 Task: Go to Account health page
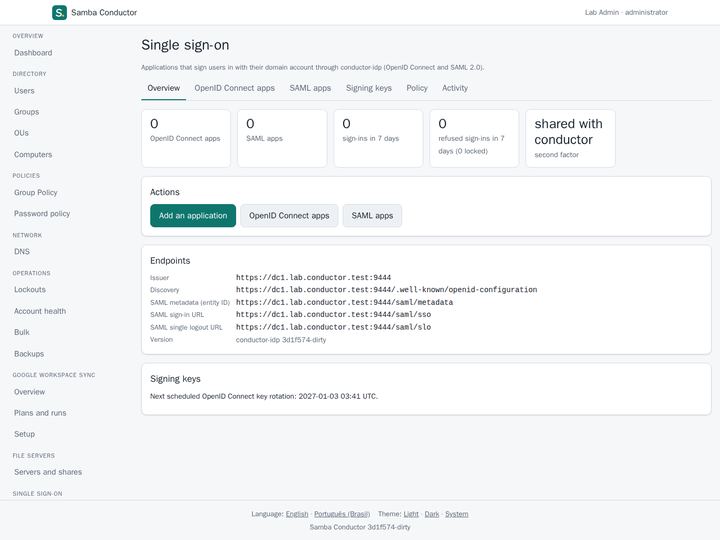pyautogui.click(x=40, y=311)
